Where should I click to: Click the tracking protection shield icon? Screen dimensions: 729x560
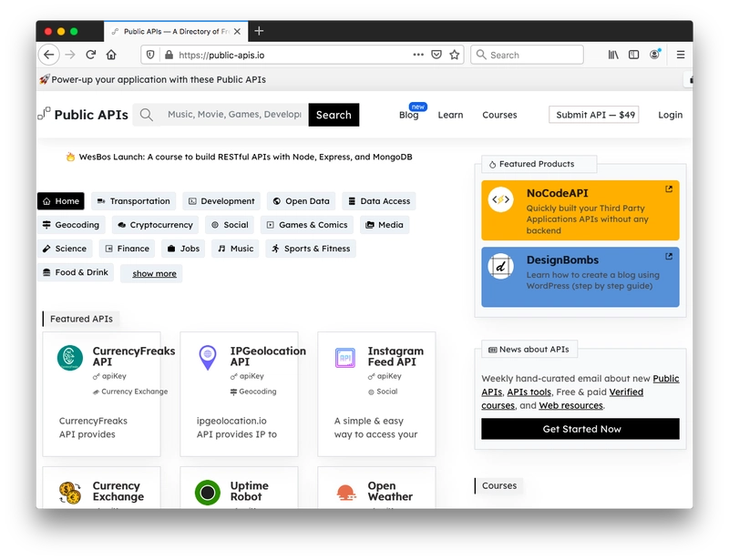pyautogui.click(x=150, y=55)
